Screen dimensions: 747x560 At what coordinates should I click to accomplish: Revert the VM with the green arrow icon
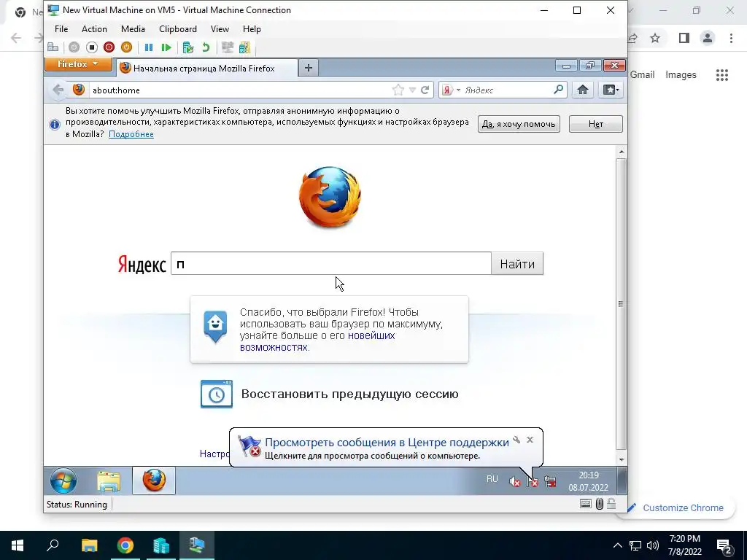(x=206, y=47)
